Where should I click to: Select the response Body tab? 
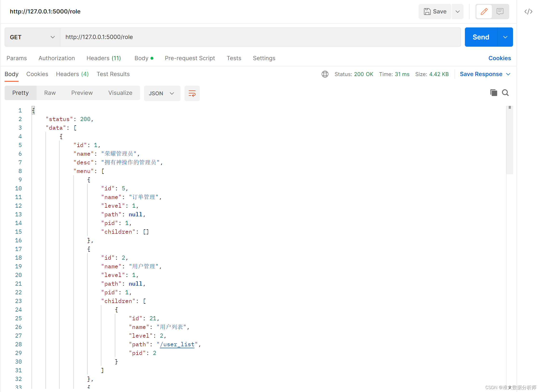click(12, 74)
